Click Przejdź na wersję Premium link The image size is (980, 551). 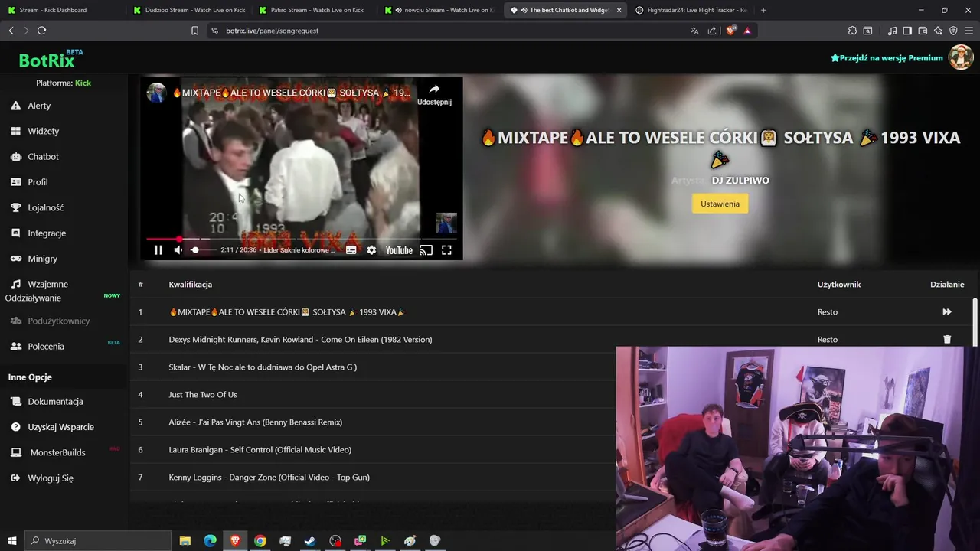[887, 58]
